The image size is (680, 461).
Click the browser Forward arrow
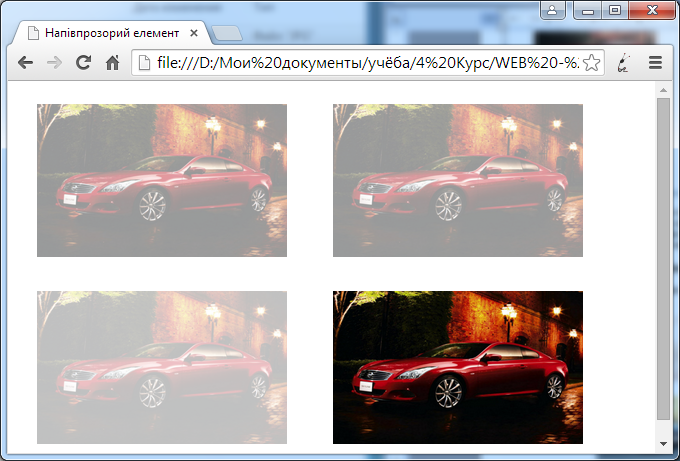[x=54, y=62]
